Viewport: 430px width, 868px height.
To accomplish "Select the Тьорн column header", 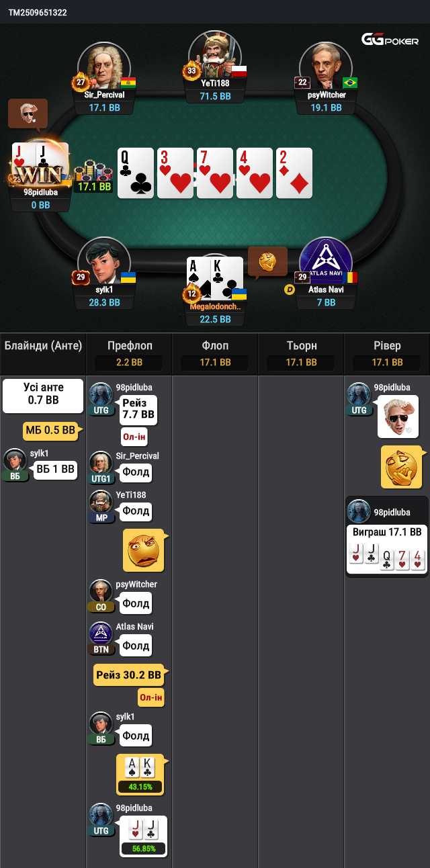I will pos(302,346).
